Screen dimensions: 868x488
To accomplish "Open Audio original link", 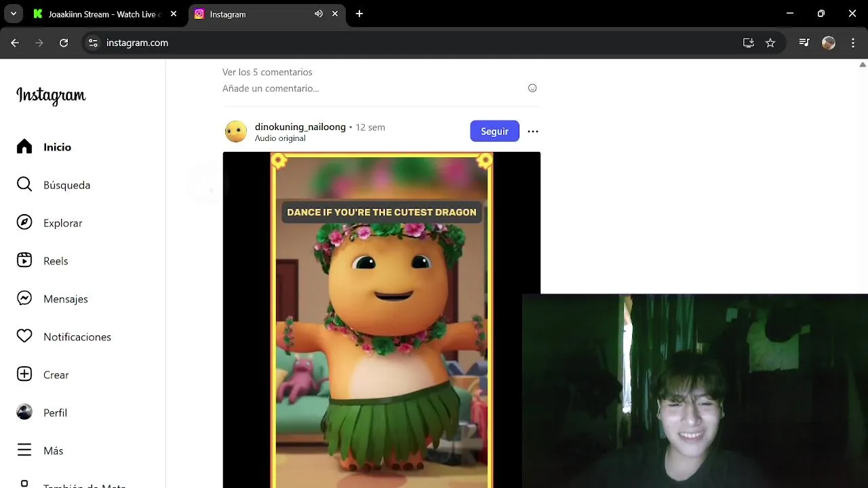I will pyautogui.click(x=280, y=138).
